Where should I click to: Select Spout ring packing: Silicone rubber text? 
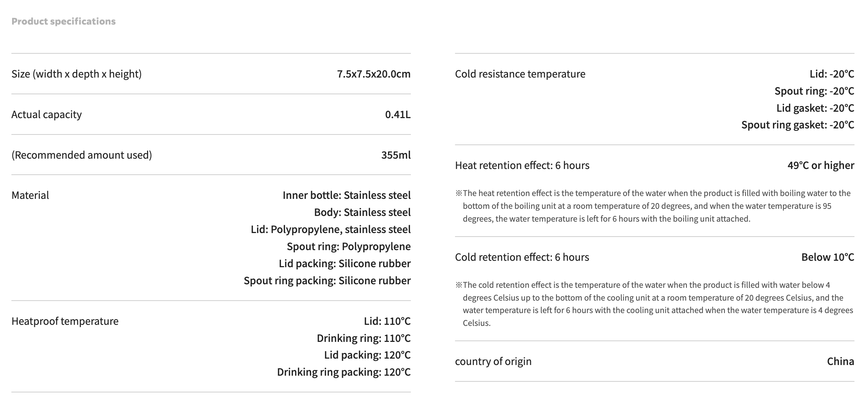327,281
